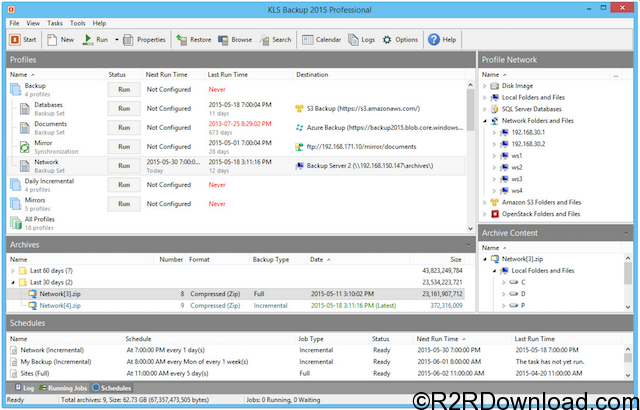The width and height of the screenshot is (640, 410).
Task: Expand the SQL Server Databases node
Action: 484,109
